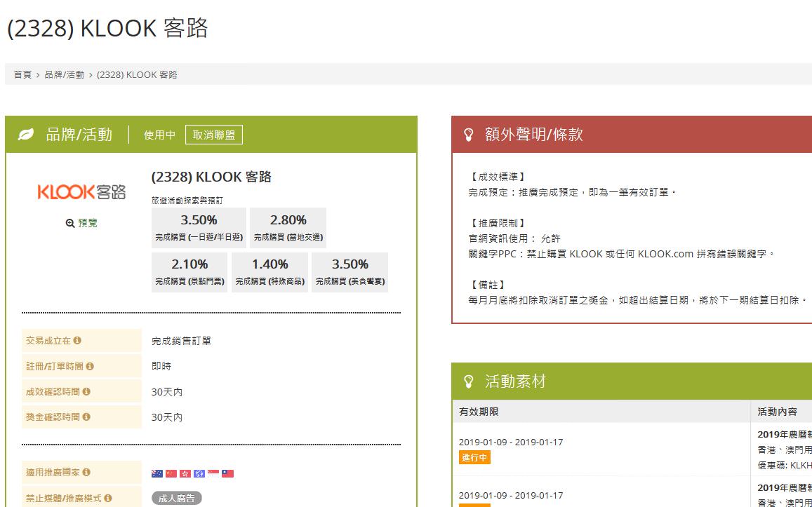Screen dimensions: 812x507
Task: Click the 1.40% 特殊商品 commission tile
Action: 269,272
